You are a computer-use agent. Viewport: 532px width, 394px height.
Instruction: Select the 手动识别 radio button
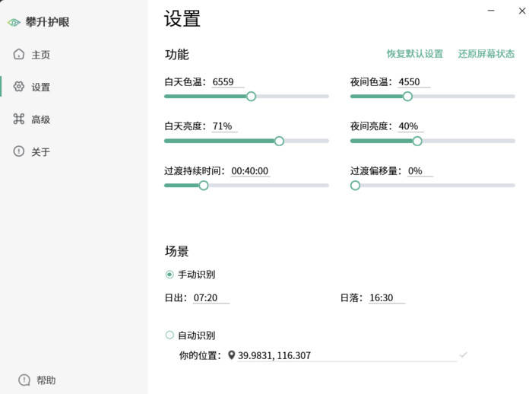pyautogui.click(x=169, y=275)
